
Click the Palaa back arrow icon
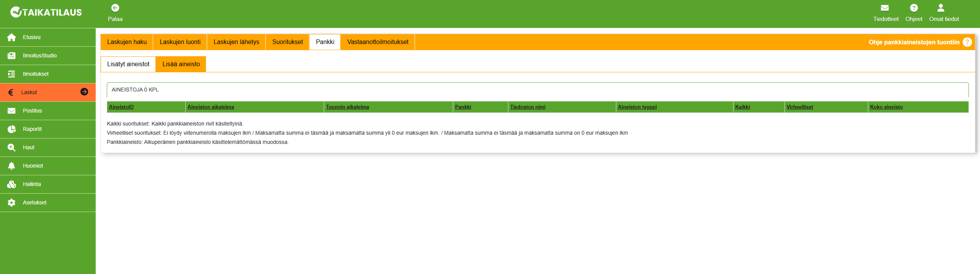tap(115, 8)
